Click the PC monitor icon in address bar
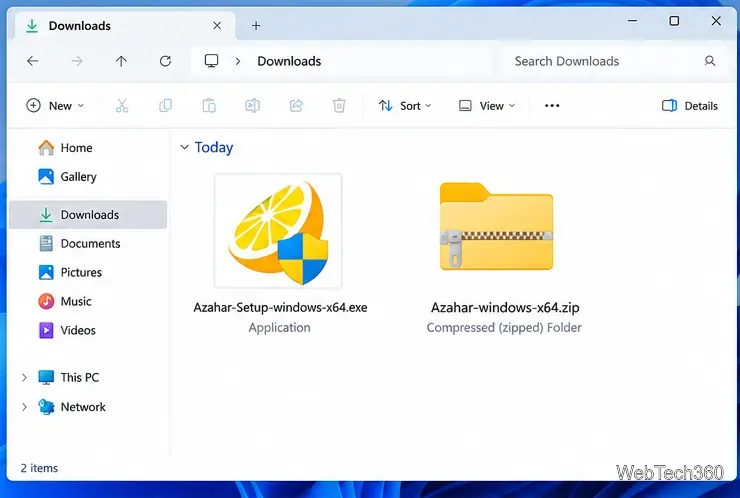Screen dimensions: 740x498 [211, 61]
